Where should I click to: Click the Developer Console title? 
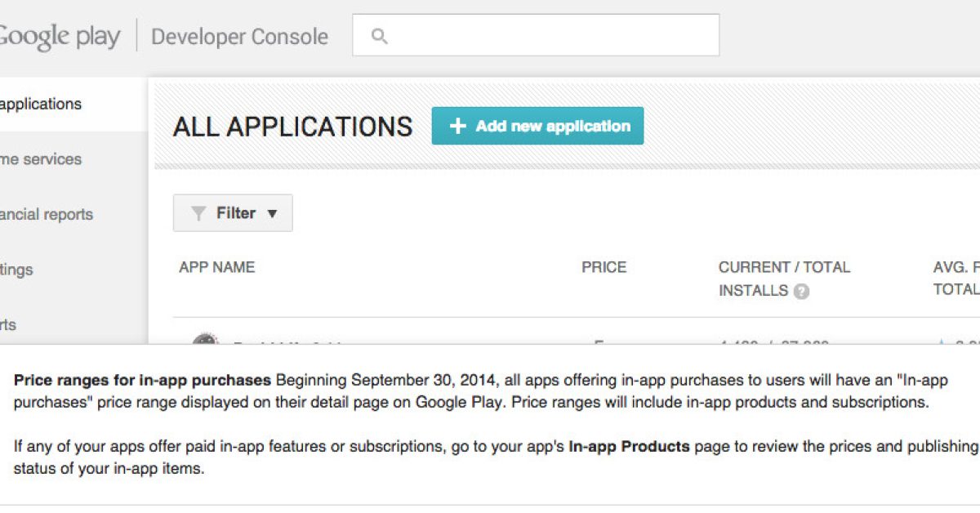[239, 37]
